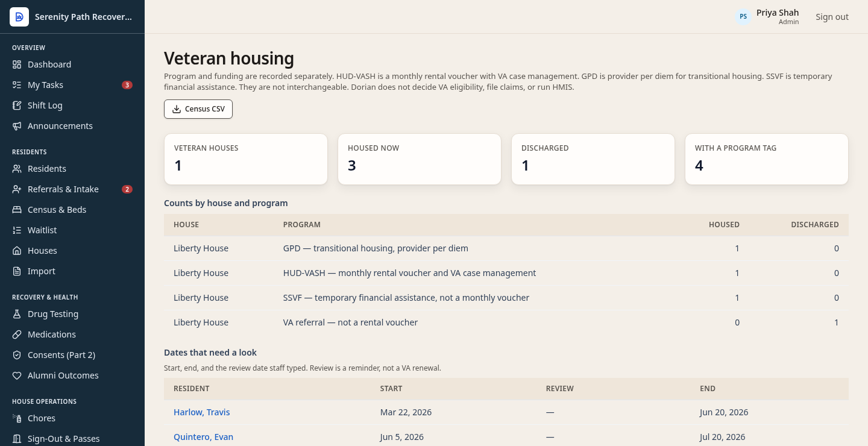Click the Jun 5, 2026 start date
The image size is (868, 446).
pos(402,437)
